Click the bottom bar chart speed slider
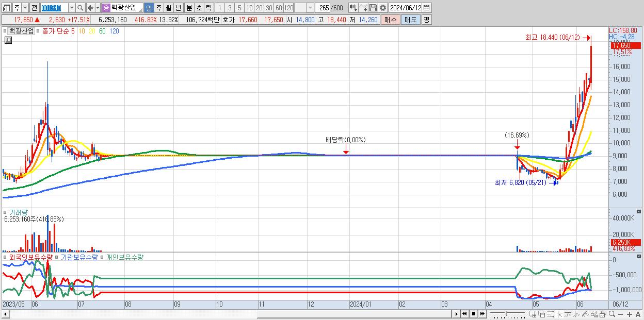 tap(507, 314)
